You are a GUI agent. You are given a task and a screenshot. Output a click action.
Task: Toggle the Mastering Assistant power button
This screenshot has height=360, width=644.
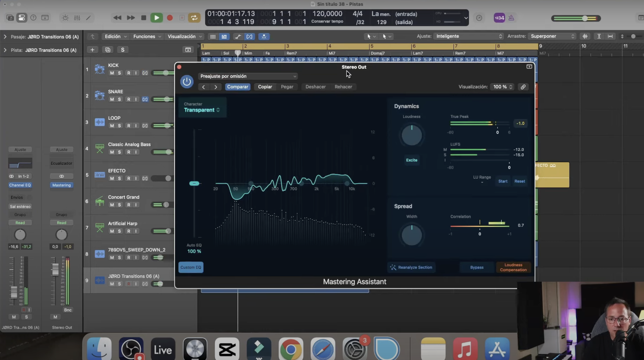tap(186, 82)
